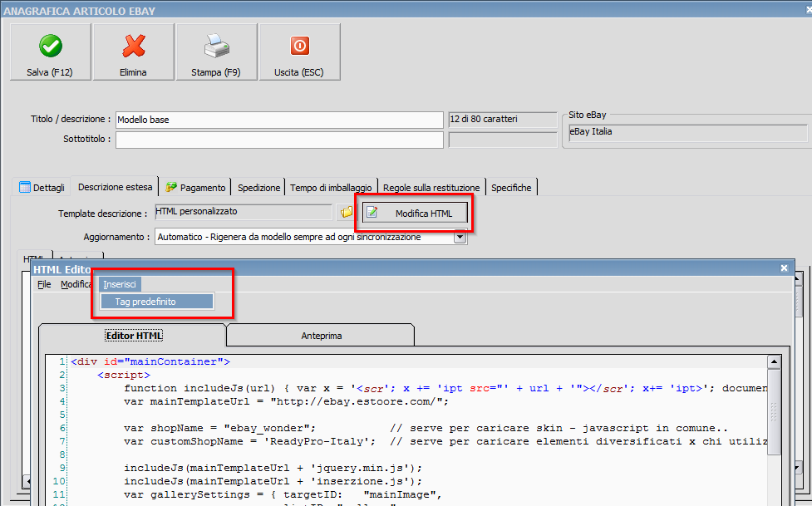Click the green checkmark Salva icon

(x=51, y=46)
